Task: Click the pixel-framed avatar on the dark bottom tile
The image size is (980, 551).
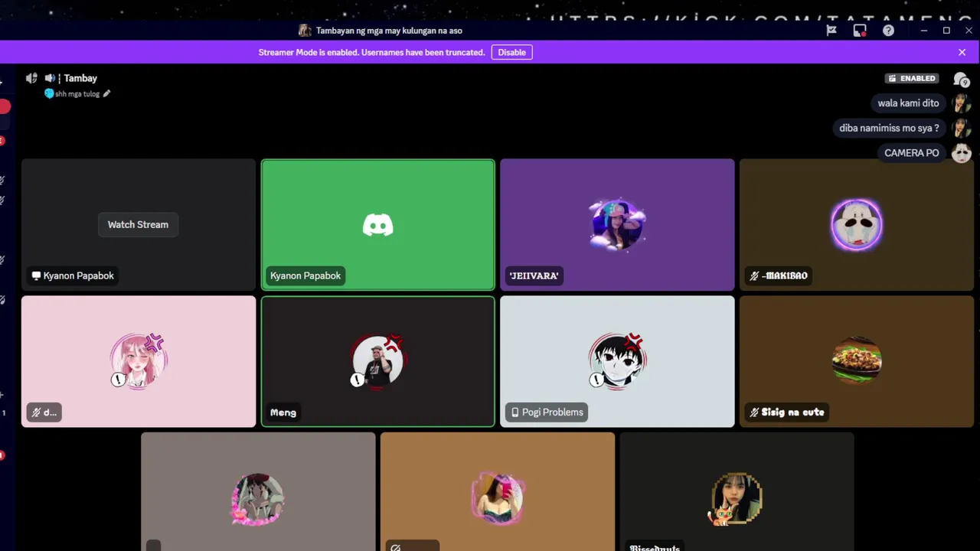Action: pos(737,499)
